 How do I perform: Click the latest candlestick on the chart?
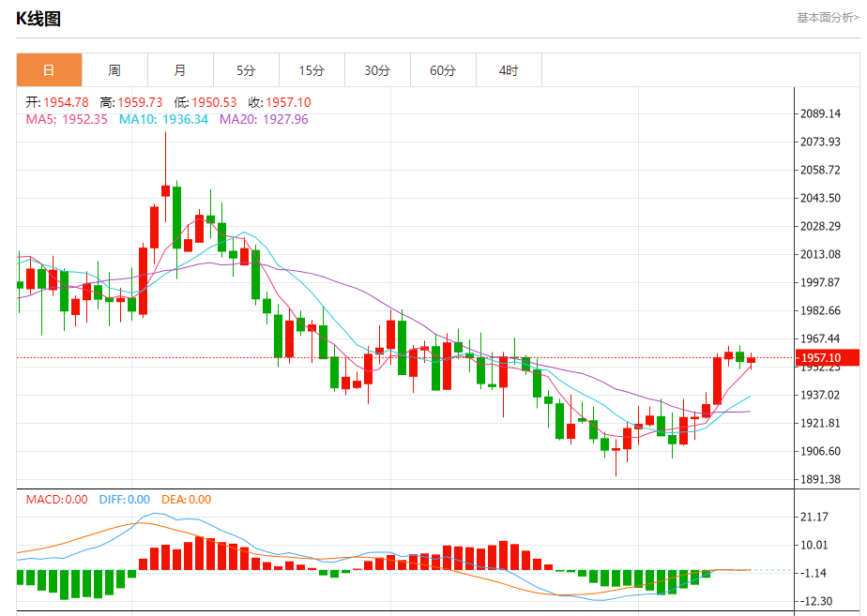[x=751, y=361]
